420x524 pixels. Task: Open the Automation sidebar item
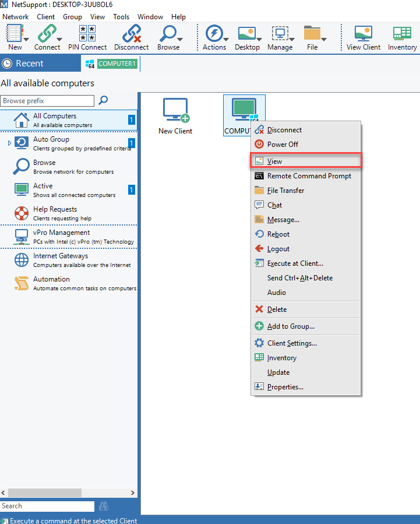[51, 279]
